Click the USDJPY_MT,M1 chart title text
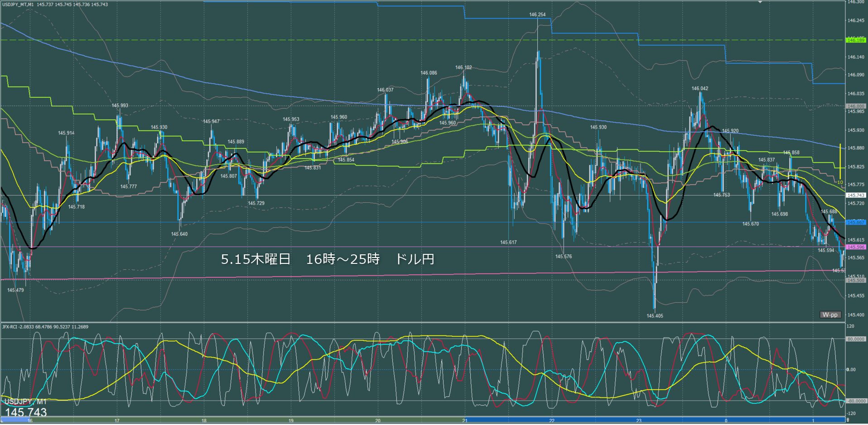 18,5
